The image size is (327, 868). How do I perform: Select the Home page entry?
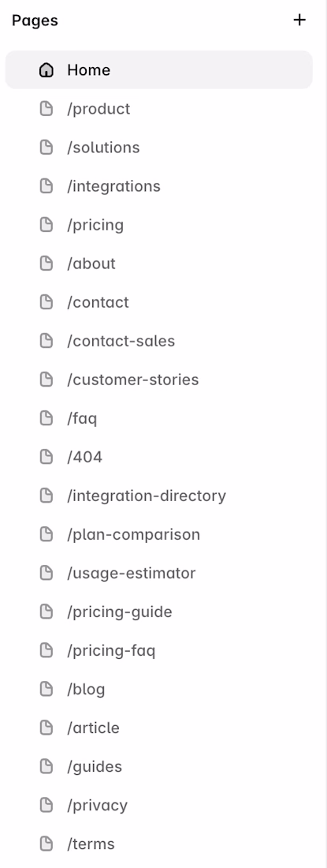[x=159, y=69]
